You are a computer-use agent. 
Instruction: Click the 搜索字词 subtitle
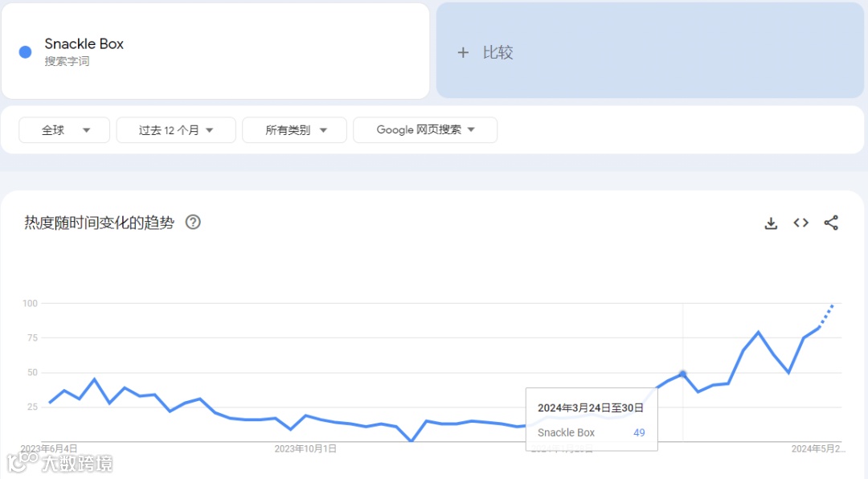pos(67,61)
